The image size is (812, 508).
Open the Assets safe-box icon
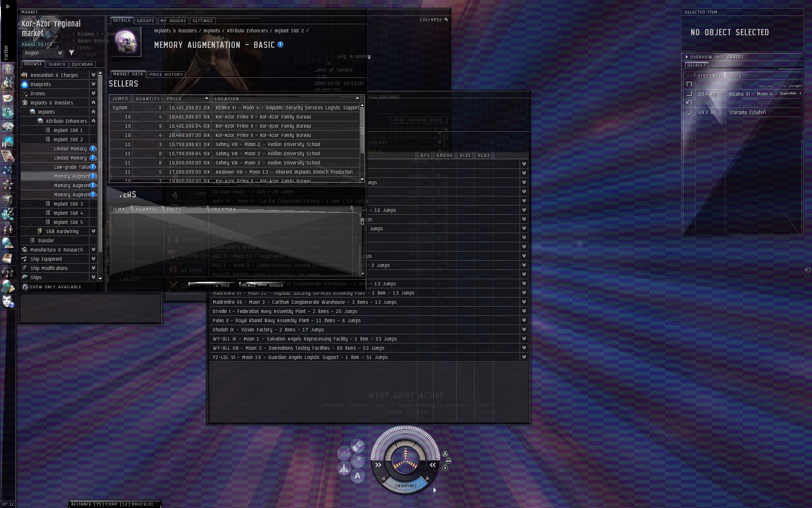click(x=8, y=199)
